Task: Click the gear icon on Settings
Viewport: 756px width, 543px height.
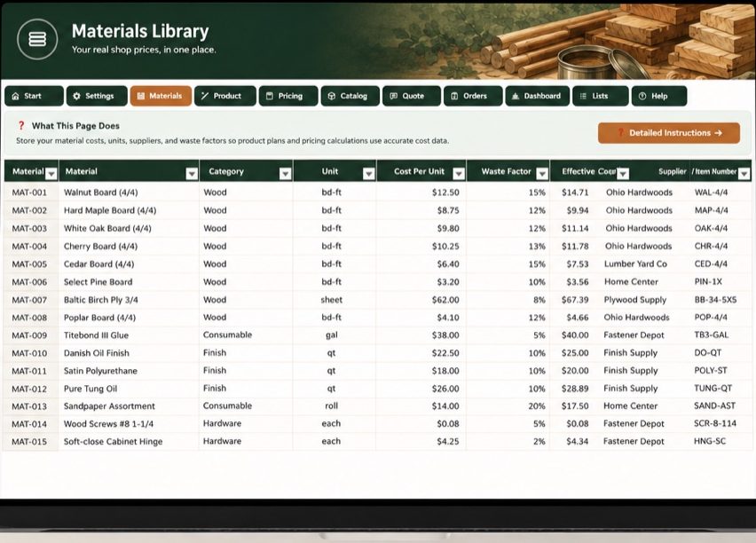Action: 76,96
